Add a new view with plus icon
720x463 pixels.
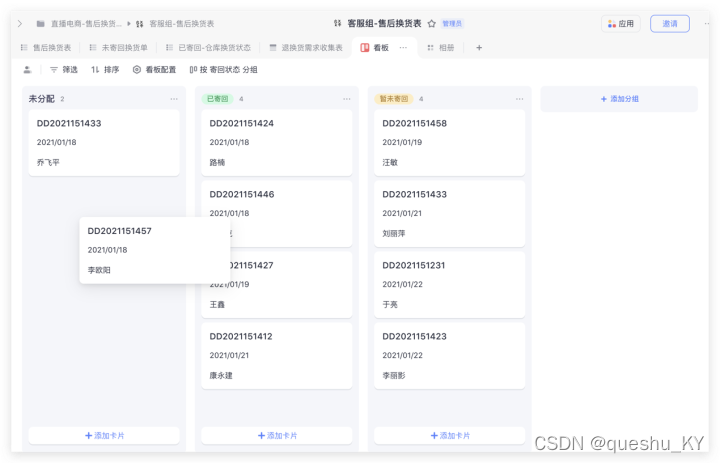[x=479, y=48]
